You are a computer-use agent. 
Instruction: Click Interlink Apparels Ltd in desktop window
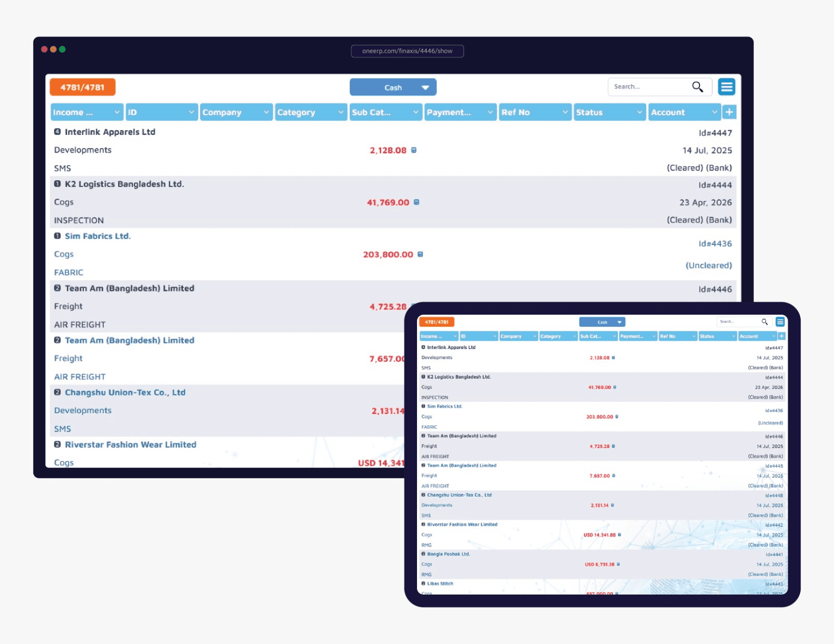click(110, 132)
